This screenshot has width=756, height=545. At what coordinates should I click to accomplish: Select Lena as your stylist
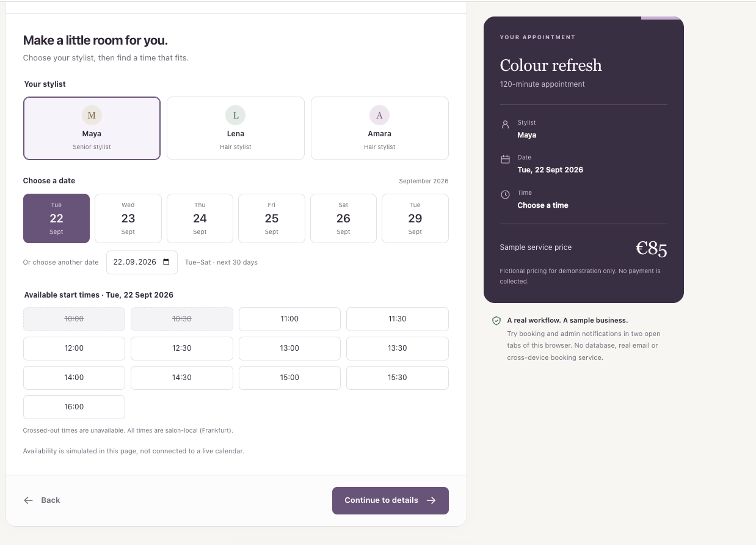click(x=236, y=128)
